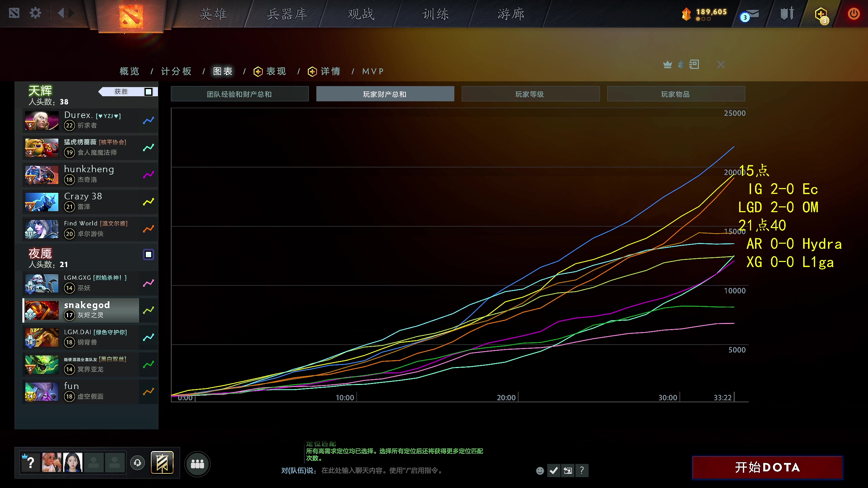Show 玩家物品 chart
868x488 pixels.
(676, 94)
